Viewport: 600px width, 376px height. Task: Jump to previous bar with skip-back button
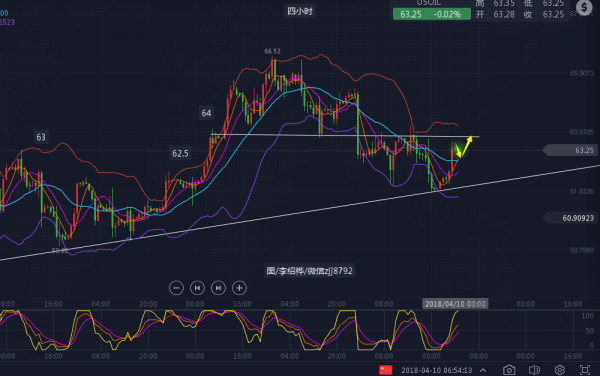197,288
